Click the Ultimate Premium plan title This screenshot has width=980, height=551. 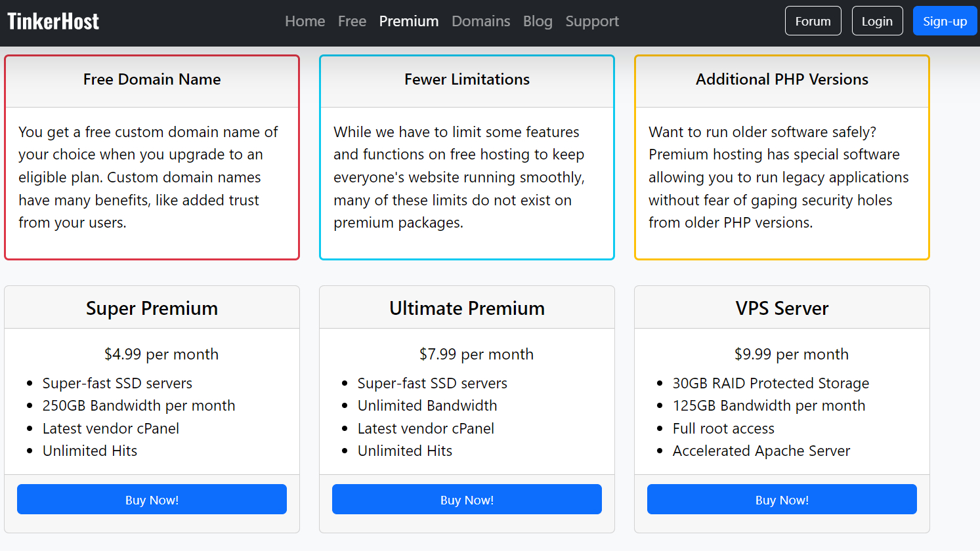coord(467,308)
